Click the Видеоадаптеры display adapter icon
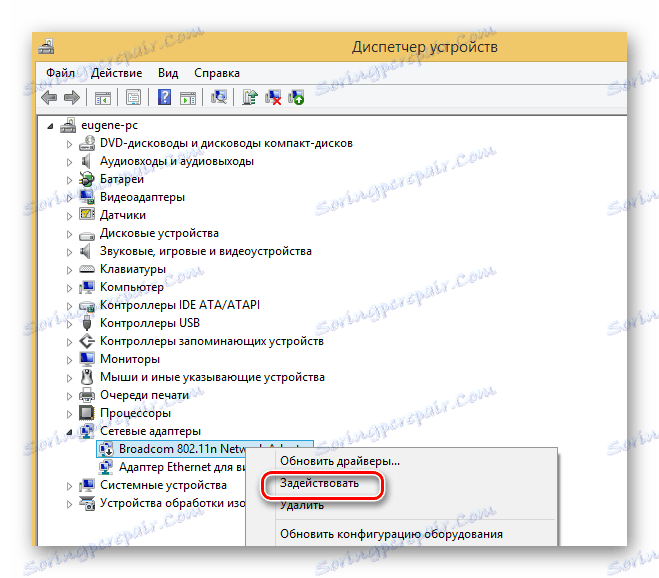This screenshot has width=659, height=578. [x=87, y=197]
